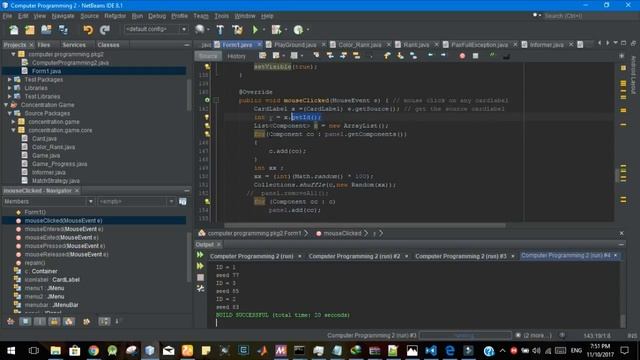Open the Debug menu
Image resolution: width=640 pixels, height=360 pixels.
[157, 16]
